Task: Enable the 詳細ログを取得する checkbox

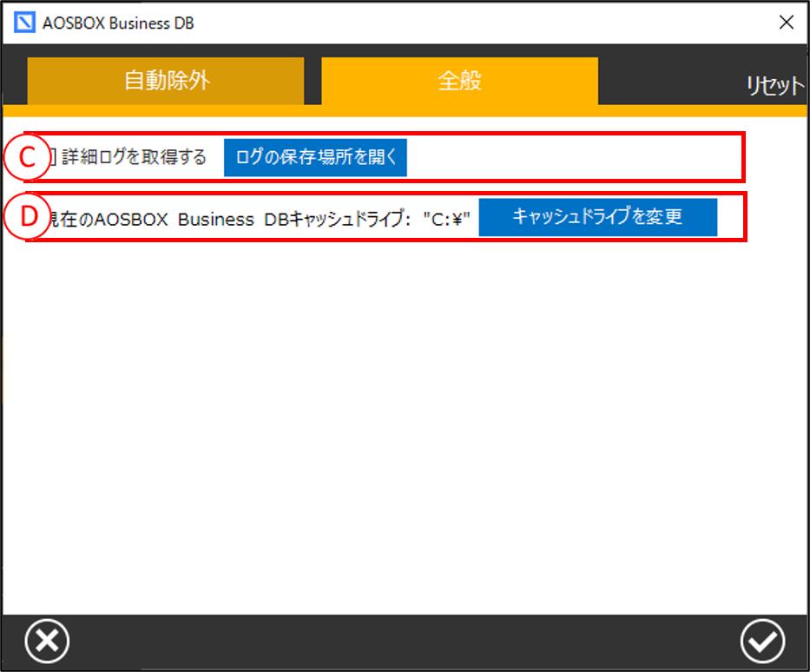Action: [52, 157]
